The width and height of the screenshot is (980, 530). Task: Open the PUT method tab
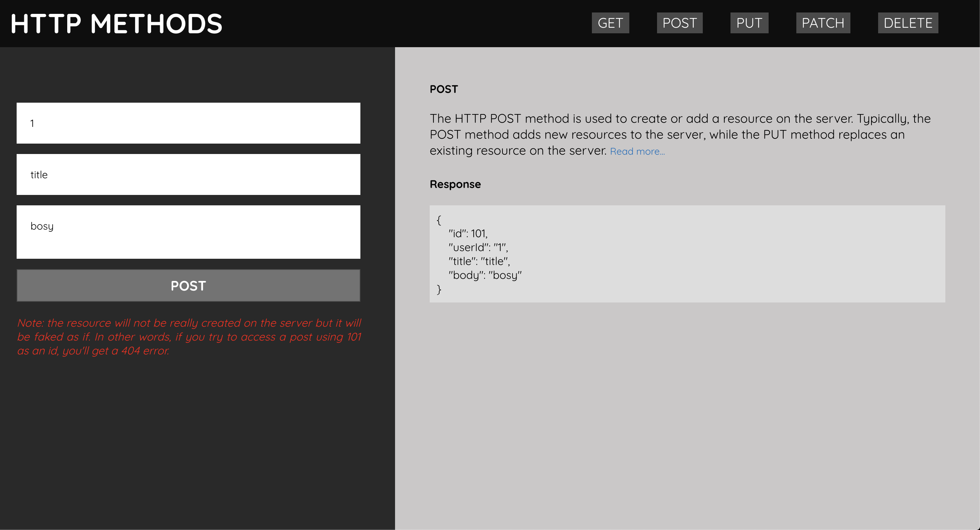(749, 23)
